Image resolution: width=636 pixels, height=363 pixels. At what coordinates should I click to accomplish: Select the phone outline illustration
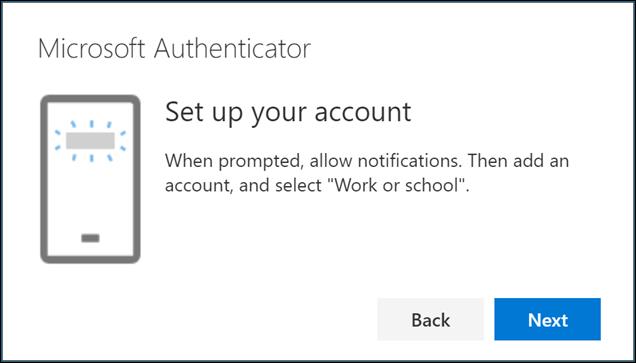pos(90,179)
